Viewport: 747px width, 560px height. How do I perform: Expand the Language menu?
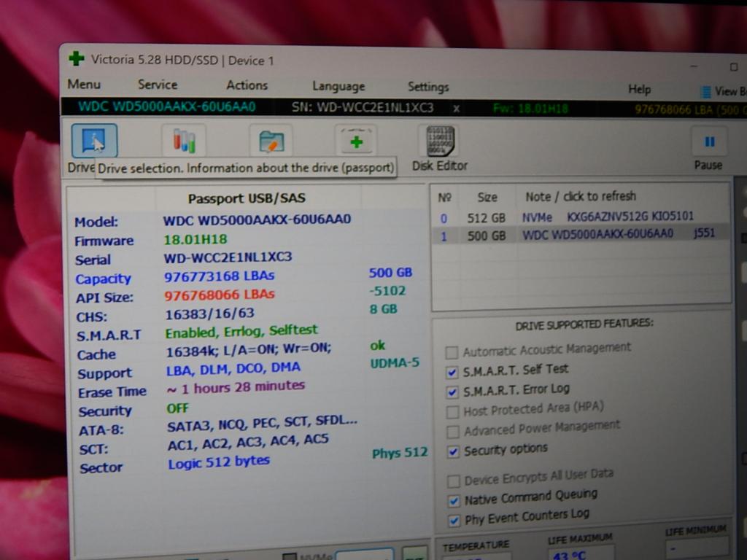(338, 86)
